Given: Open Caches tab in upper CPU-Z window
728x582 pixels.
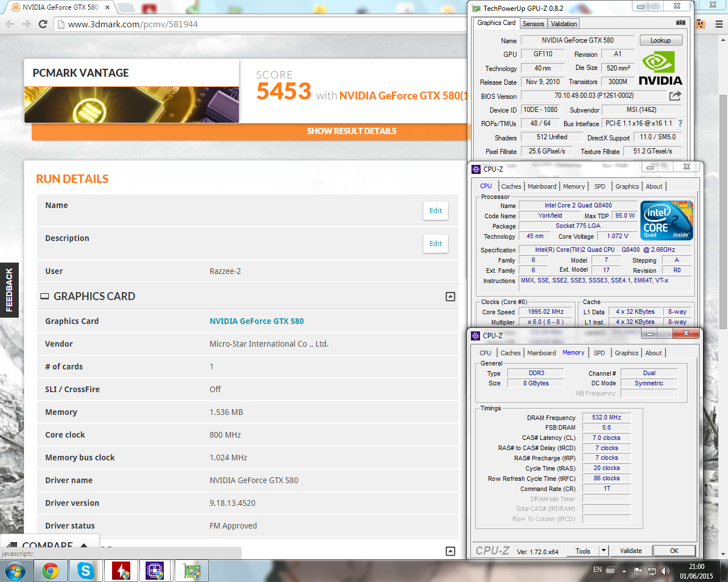Looking at the screenshot, I should click(511, 186).
